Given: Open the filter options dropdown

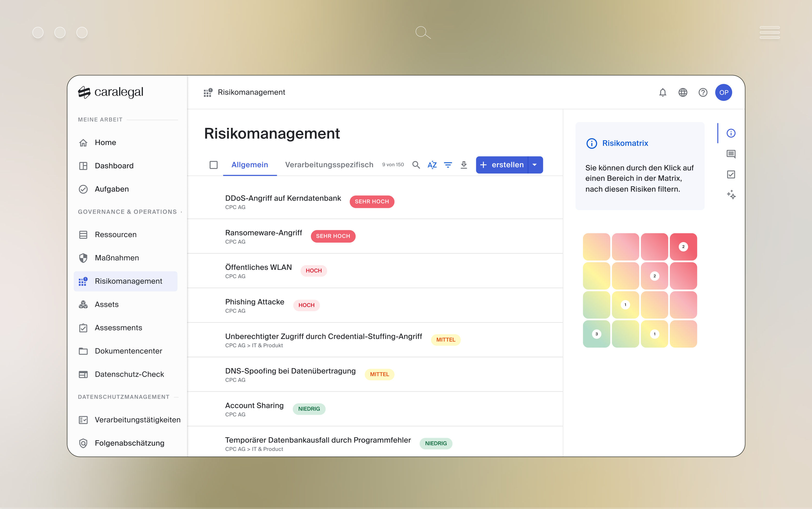Looking at the screenshot, I should 448,165.
